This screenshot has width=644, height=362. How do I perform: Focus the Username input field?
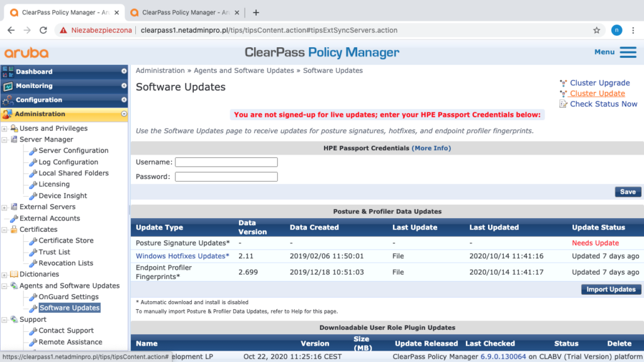pyautogui.click(x=226, y=162)
